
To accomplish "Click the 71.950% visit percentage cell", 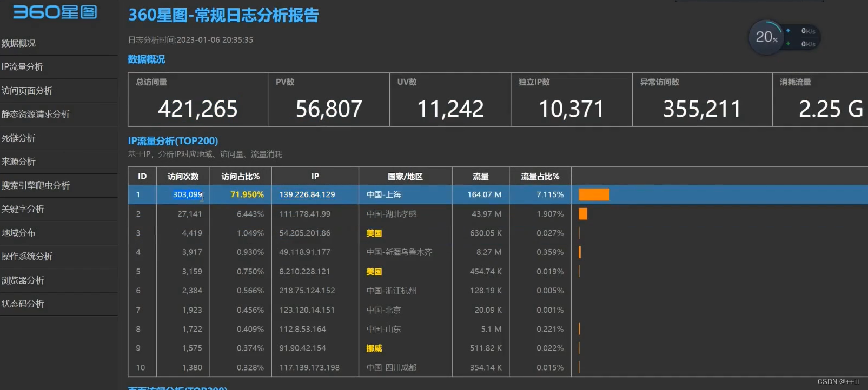I will (x=247, y=194).
